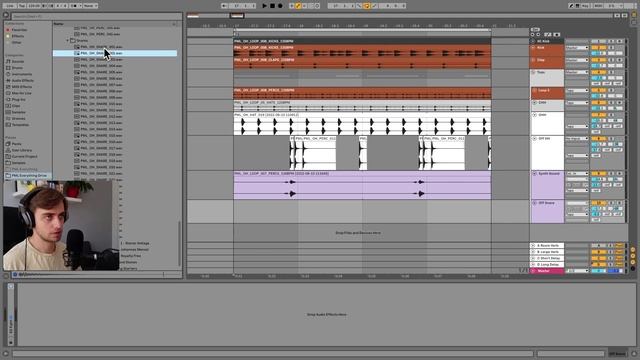The width and height of the screenshot is (640, 360).
Task: Open the global quantization None dropdown
Action: coord(90,6)
